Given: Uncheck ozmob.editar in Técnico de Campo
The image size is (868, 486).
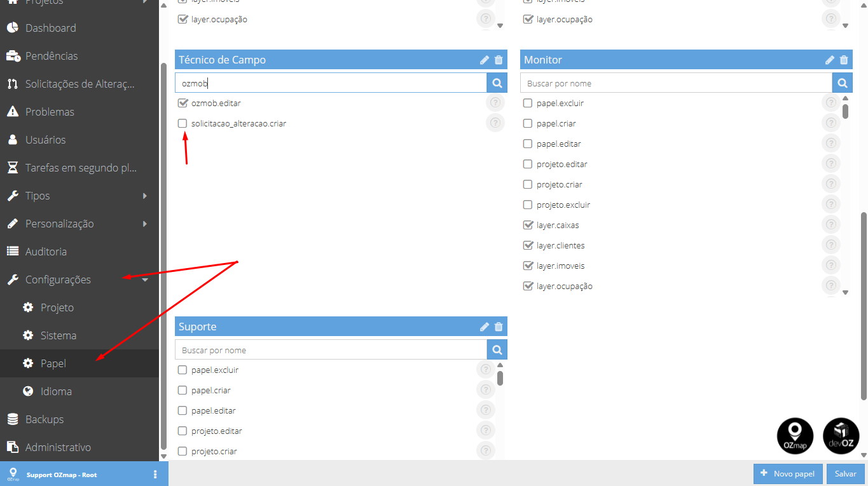Looking at the screenshot, I should (183, 103).
